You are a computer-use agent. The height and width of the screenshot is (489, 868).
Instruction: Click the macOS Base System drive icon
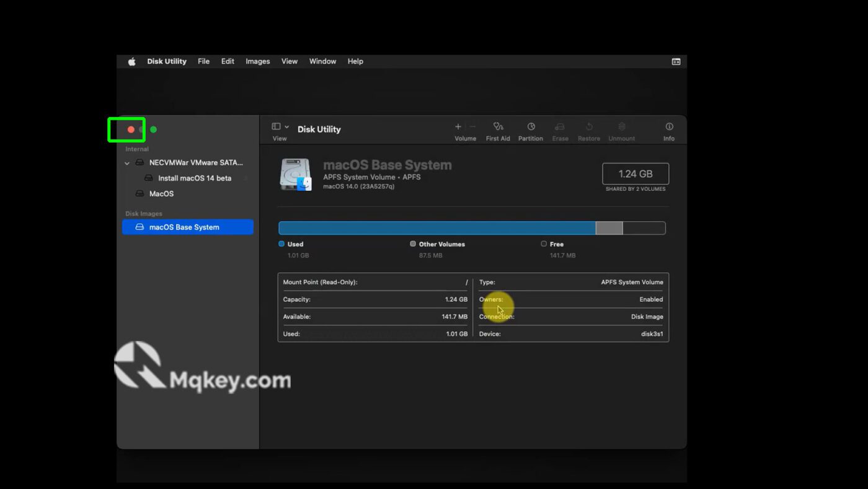coord(296,174)
